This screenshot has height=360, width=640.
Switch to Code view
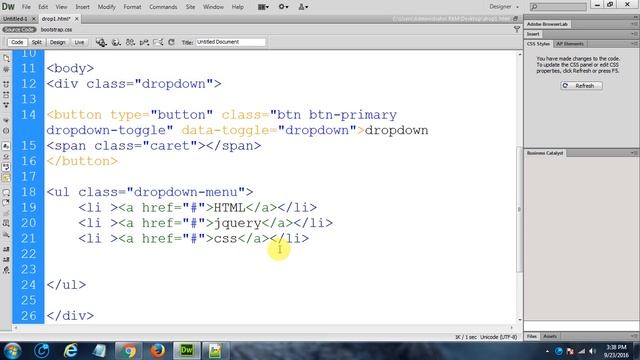[x=17, y=42]
